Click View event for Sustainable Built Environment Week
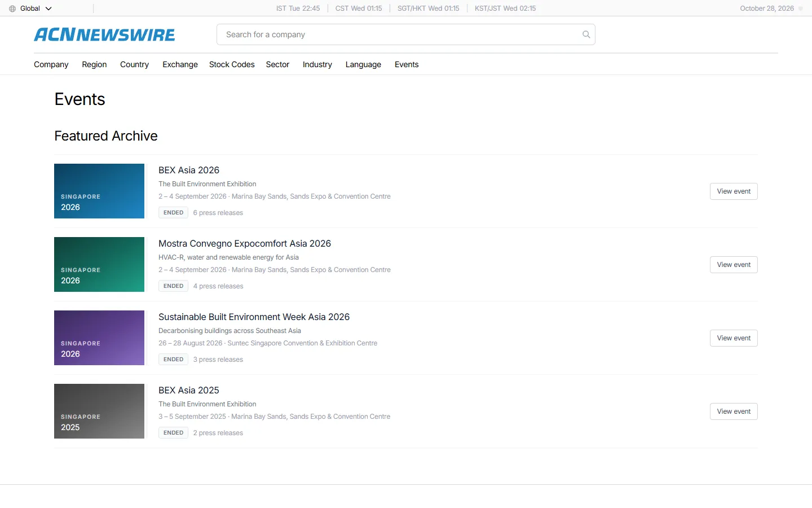Image resolution: width=812 pixels, height=508 pixels. 734,338
